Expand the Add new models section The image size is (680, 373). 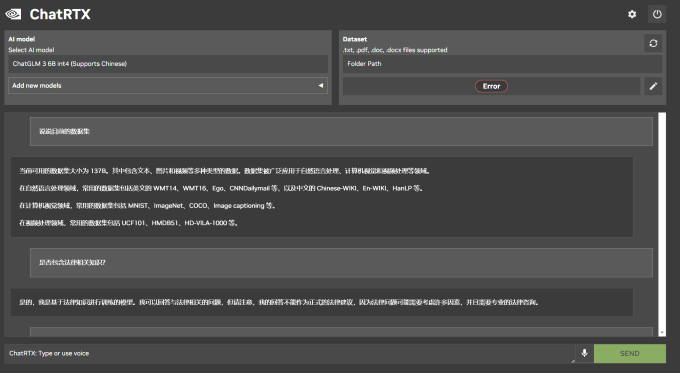(168, 85)
